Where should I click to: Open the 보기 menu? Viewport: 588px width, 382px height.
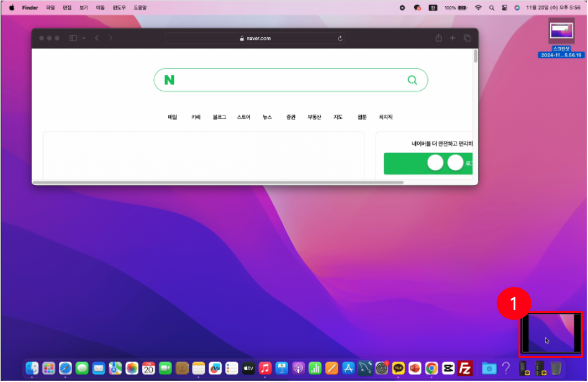pyautogui.click(x=84, y=7)
